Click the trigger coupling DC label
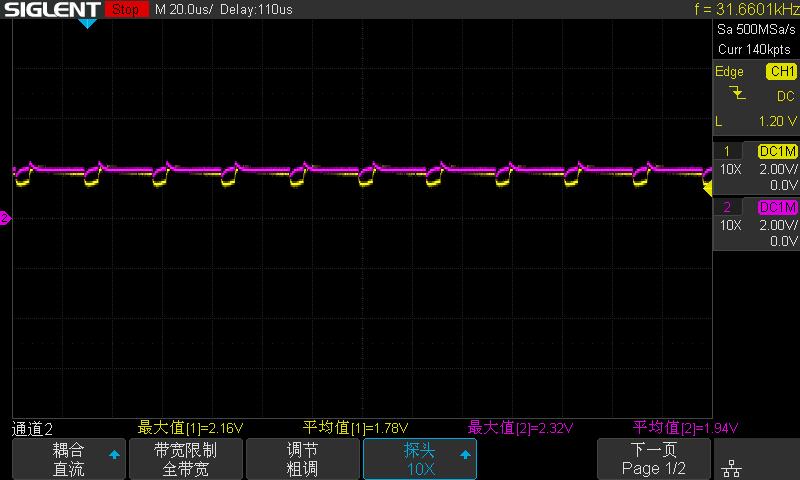 [x=786, y=96]
